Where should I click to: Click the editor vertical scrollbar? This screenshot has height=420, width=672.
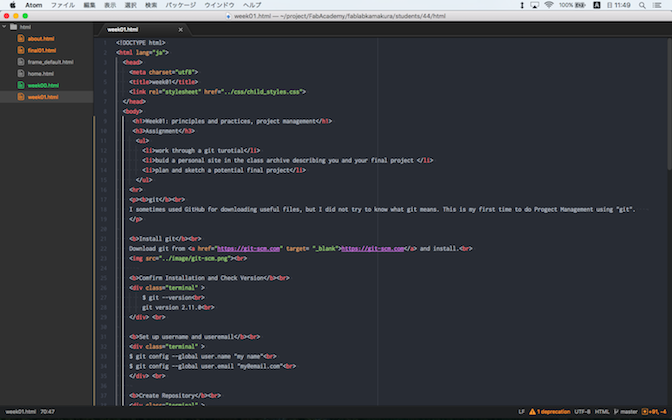coord(669,103)
